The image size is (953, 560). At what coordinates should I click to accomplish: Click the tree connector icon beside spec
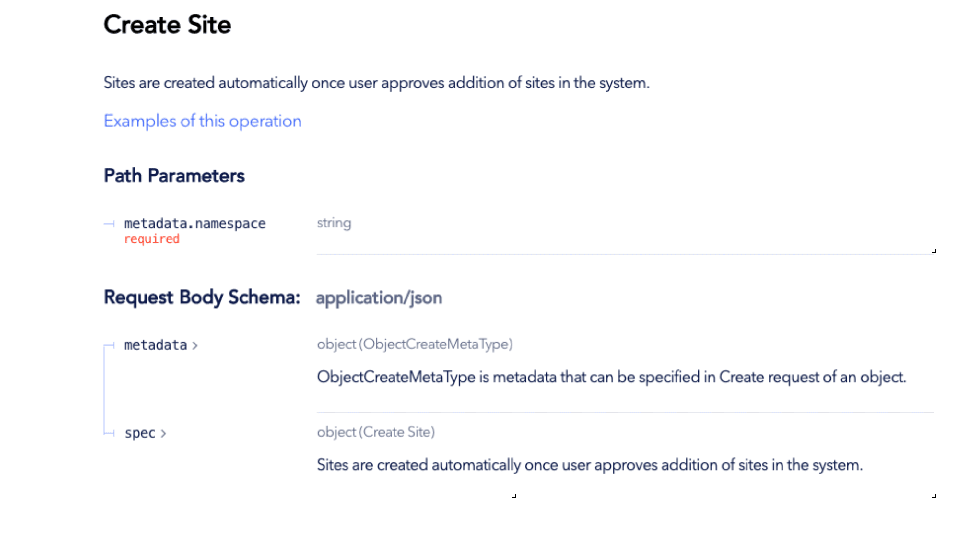pyautogui.click(x=110, y=433)
